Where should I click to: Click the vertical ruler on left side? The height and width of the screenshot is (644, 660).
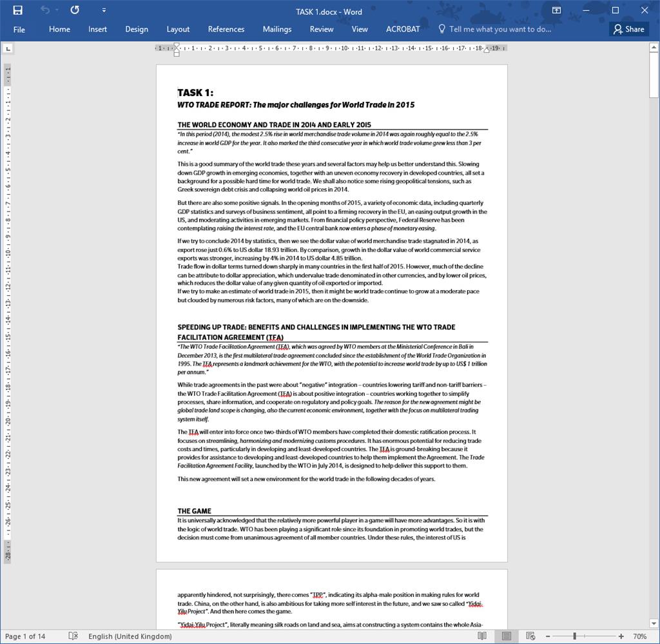pos(8,313)
